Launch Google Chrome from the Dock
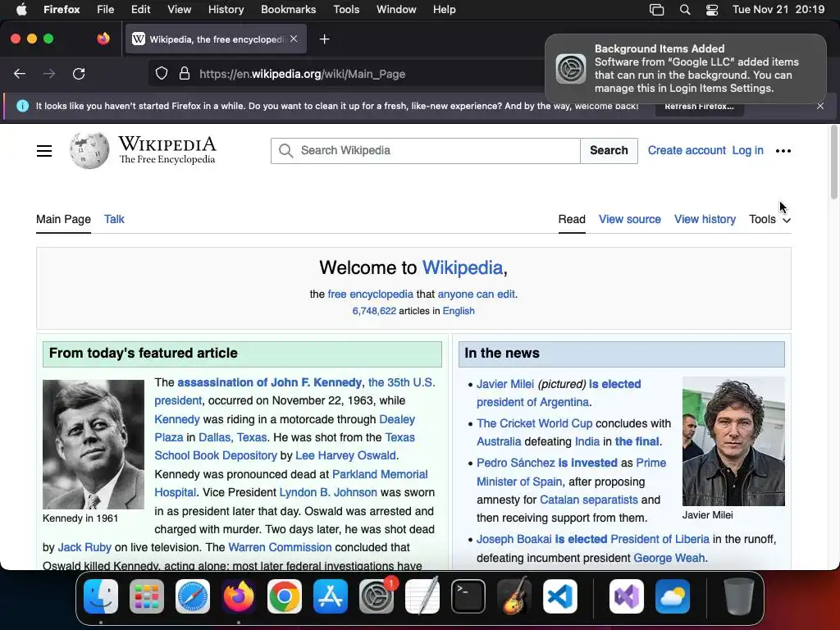 coord(285,596)
